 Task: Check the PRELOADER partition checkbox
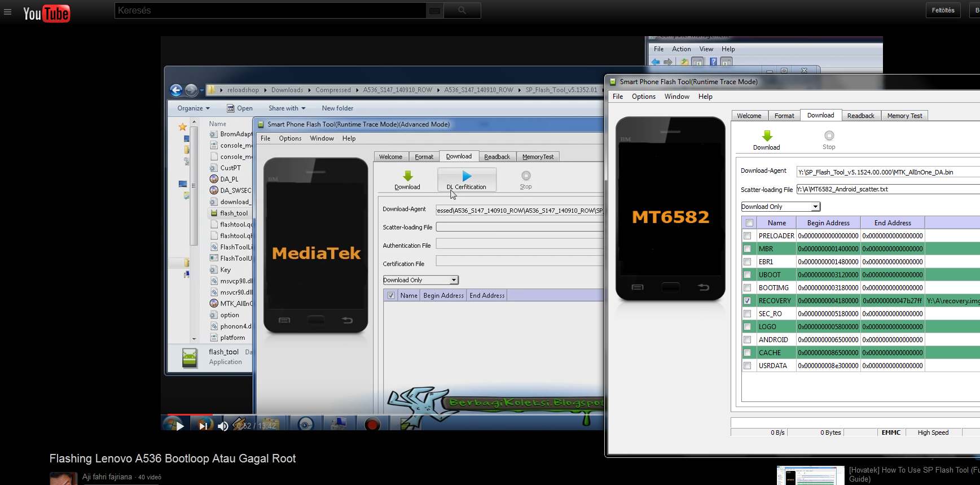pyautogui.click(x=748, y=235)
